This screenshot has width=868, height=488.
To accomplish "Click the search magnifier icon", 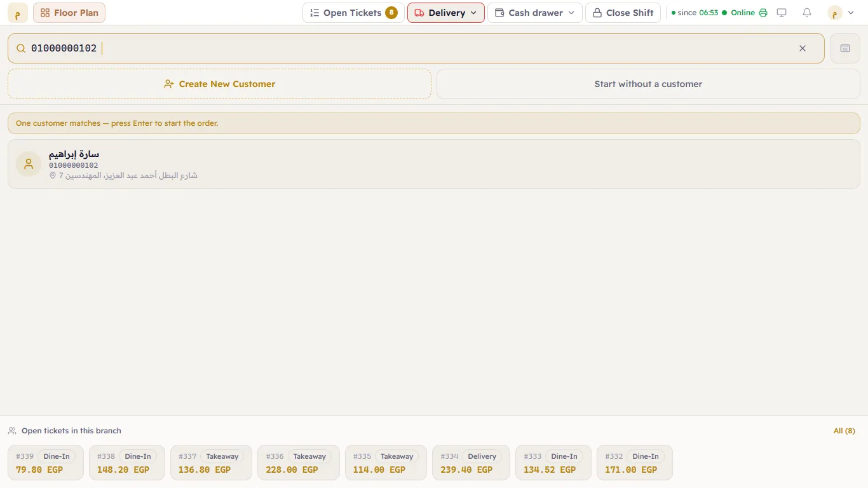I will [x=21, y=48].
